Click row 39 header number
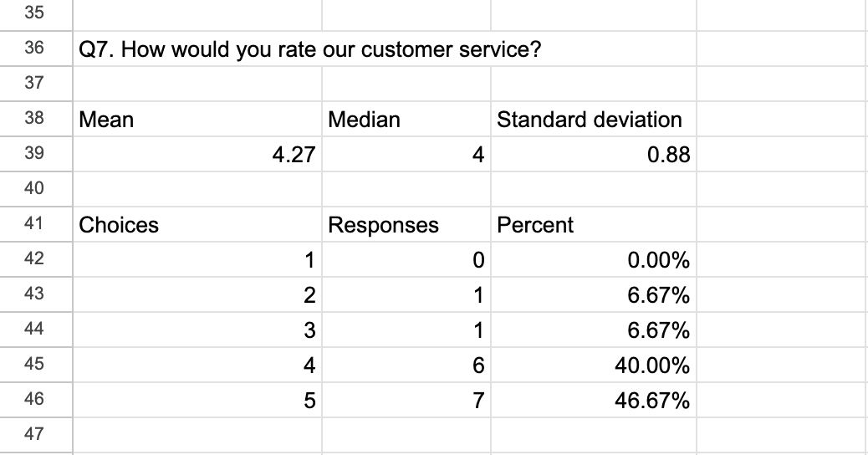The width and height of the screenshot is (868, 455). pyautogui.click(x=34, y=155)
